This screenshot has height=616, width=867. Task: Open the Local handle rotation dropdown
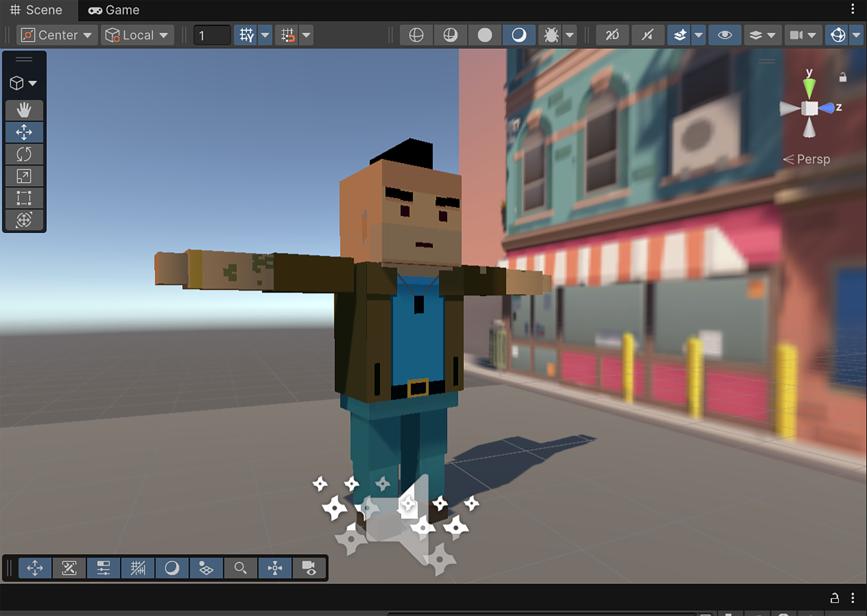137,35
